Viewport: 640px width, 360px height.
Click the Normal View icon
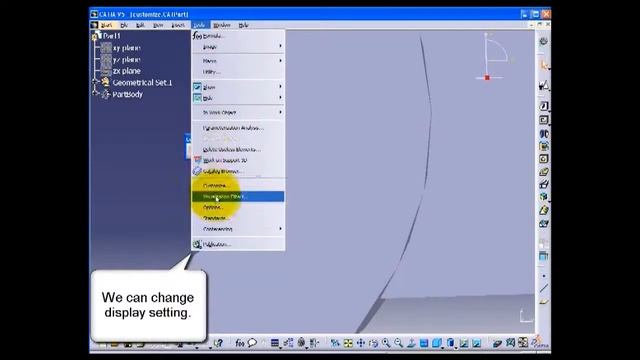pos(411,343)
